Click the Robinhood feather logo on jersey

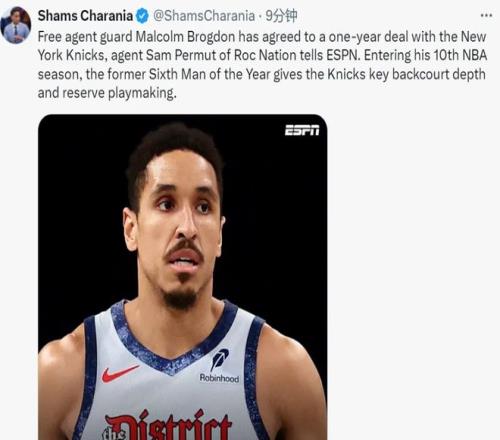pos(219,360)
